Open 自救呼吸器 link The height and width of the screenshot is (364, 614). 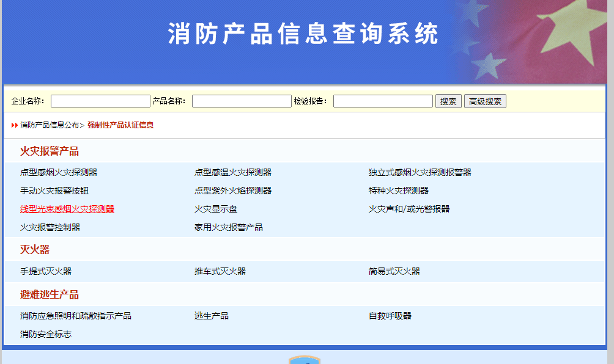click(x=390, y=316)
